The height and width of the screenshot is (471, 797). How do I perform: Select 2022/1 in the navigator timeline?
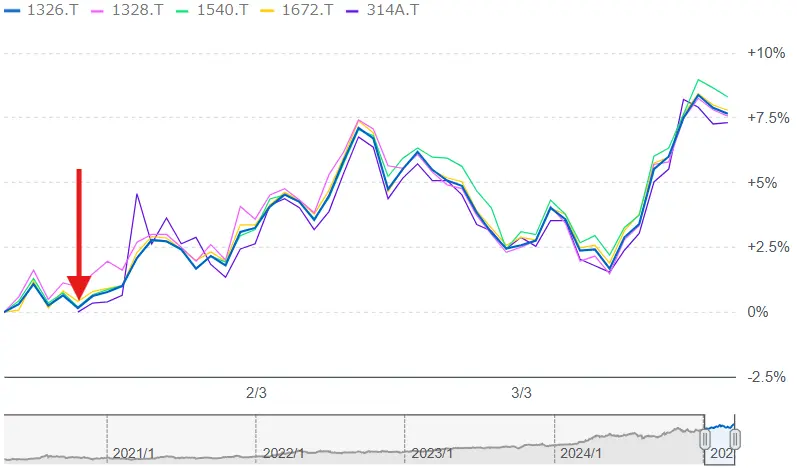(x=283, y=453)
